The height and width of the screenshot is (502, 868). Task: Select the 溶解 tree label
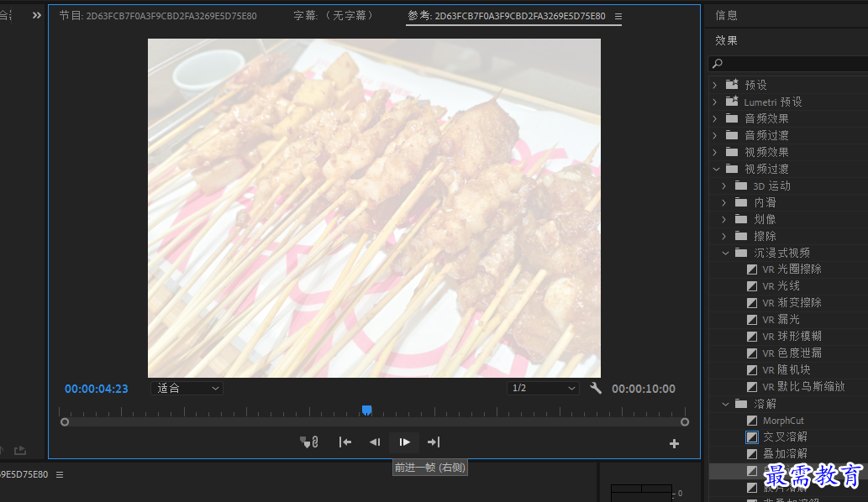coord(765,404)
